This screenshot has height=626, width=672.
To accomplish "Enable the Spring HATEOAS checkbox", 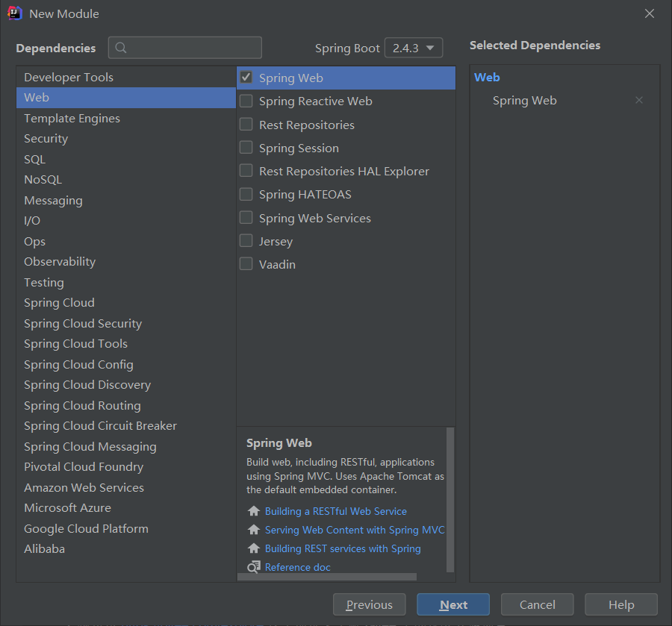I will tap(246, 194).
